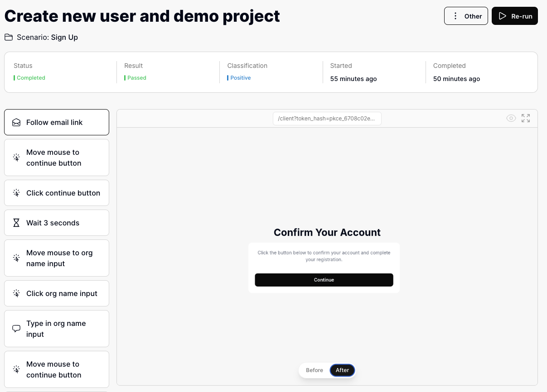Screen dimensions: 547x392
Task: Select the Type in org name input step
Action: (57, 329)
